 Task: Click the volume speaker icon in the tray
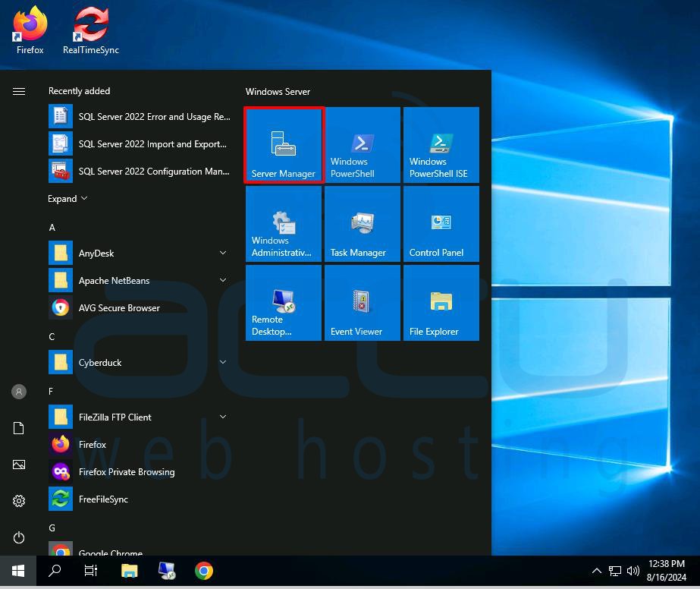coord(633,571)
